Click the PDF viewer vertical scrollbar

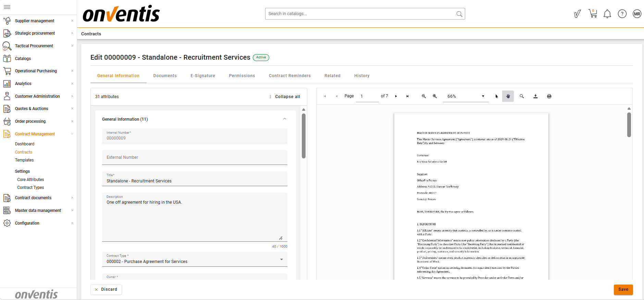(x=629, y=125)
